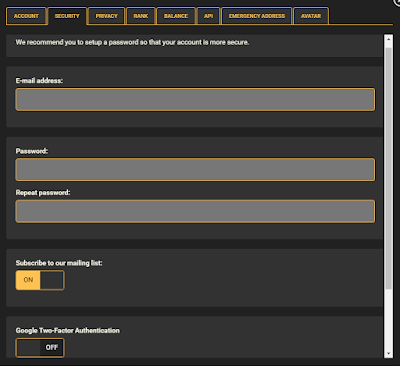The image size is (400, 366).
Task: Focus the Repeat password field
Action: [195, 211]
